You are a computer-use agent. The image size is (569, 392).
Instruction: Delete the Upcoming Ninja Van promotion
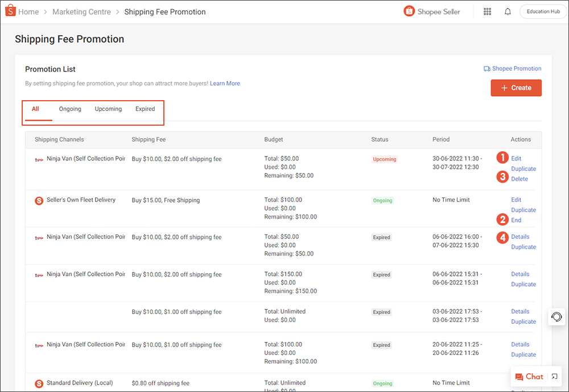pos(519,178)
